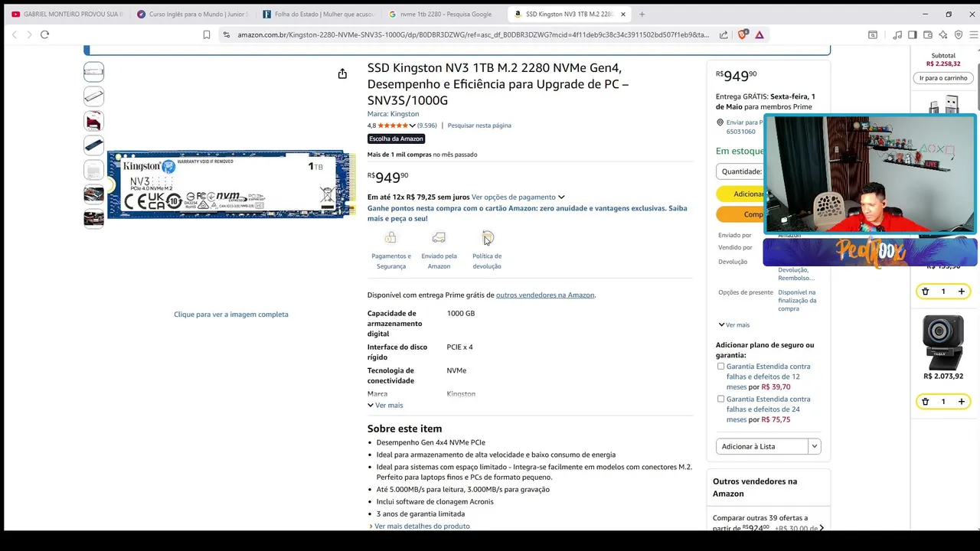Remove the R$ 155,90 cart item via trash
The image size is (980, 551).
click(x=925, y=292)
